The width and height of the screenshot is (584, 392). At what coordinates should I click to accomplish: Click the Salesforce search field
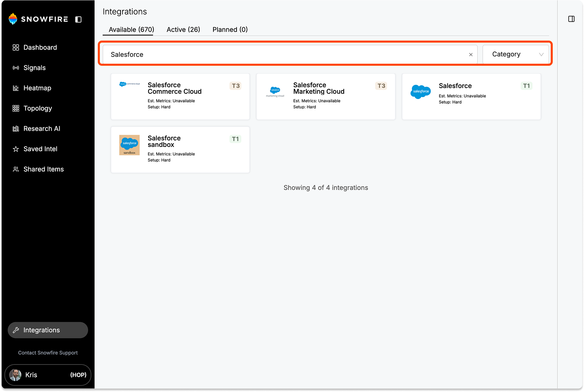pyautogui.click(x=290, y=54)
